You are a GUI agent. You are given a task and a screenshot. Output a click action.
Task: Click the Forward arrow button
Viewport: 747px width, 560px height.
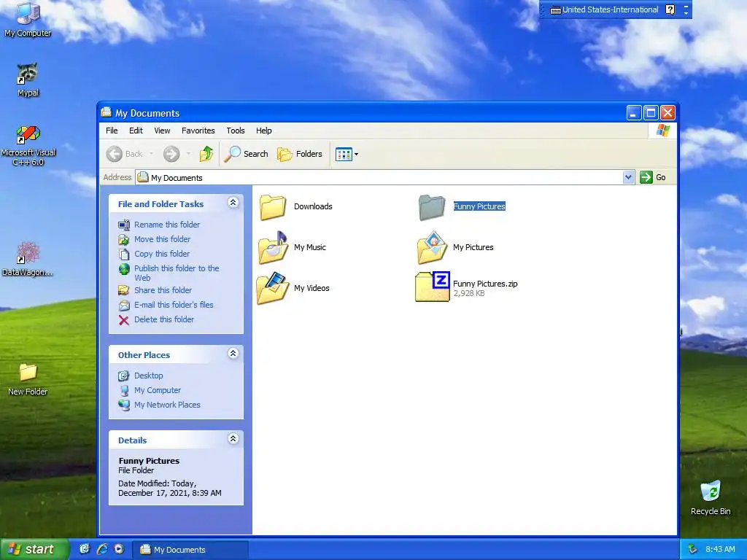coord(171,154)
